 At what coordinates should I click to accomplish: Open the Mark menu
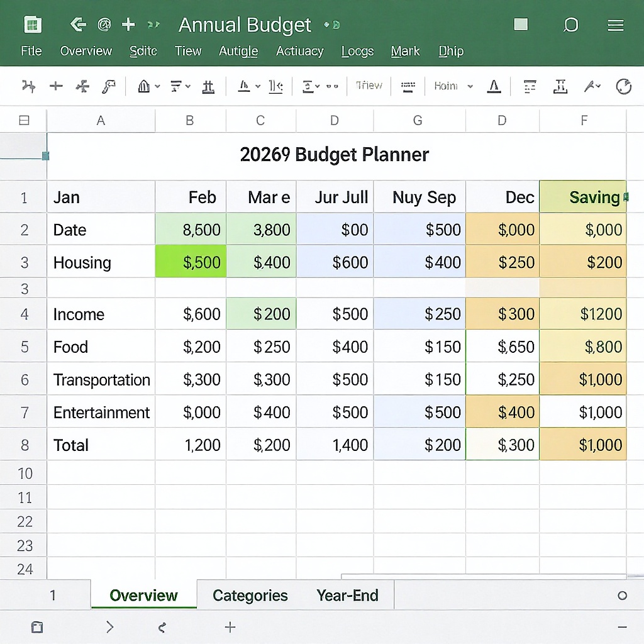tap(405, 51)
